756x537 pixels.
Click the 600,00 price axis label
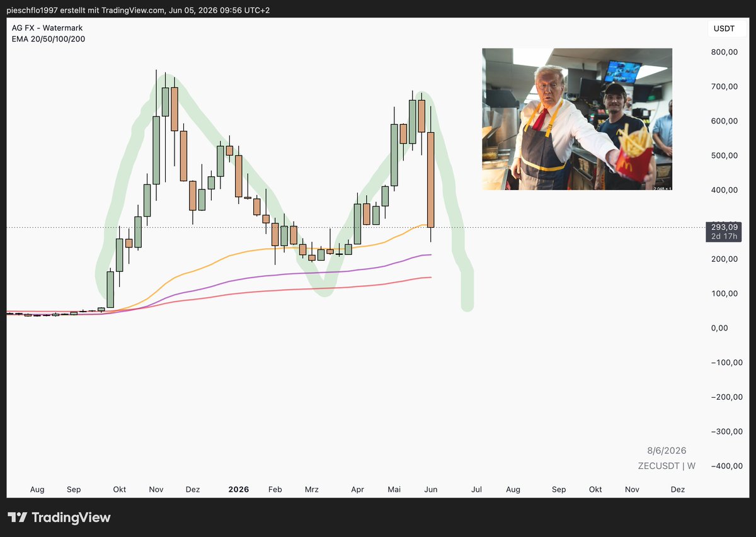(724, 122)
